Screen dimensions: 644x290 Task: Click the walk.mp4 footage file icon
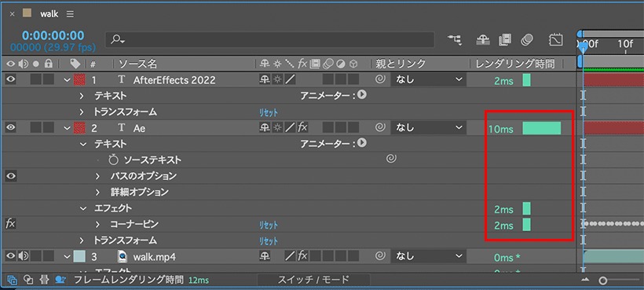pyautogui.click(x=123, y=257)
